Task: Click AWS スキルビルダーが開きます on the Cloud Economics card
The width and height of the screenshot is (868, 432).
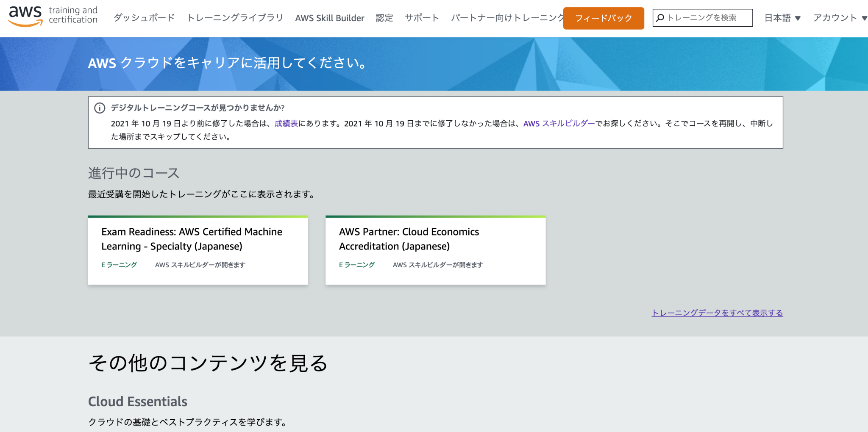Action: tap(438, 265)
